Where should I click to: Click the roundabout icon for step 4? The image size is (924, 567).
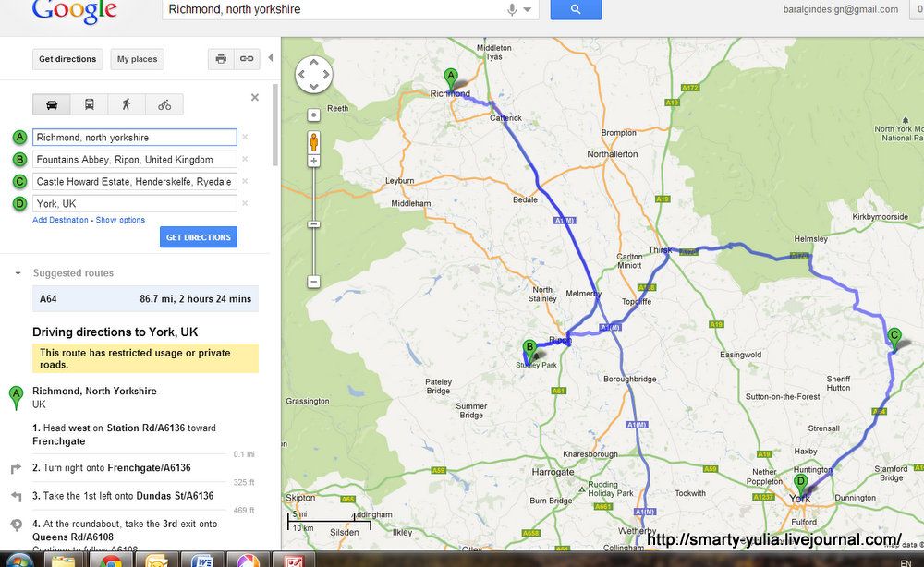(17, 524)
